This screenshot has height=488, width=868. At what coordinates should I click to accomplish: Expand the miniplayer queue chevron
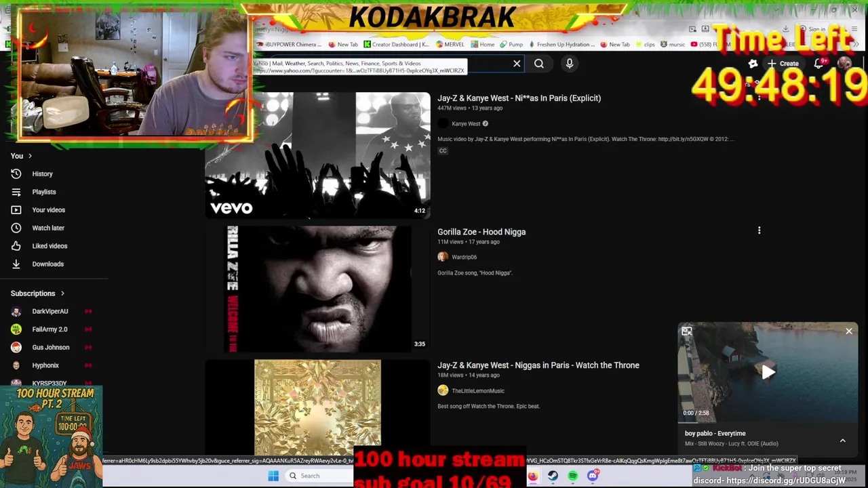tap(843, 441)
